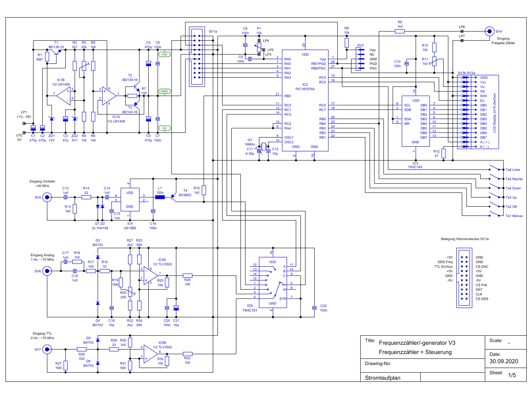Click the LP1 supply test point marker
Screen dimensions: 532x399
tap(24, 124)
